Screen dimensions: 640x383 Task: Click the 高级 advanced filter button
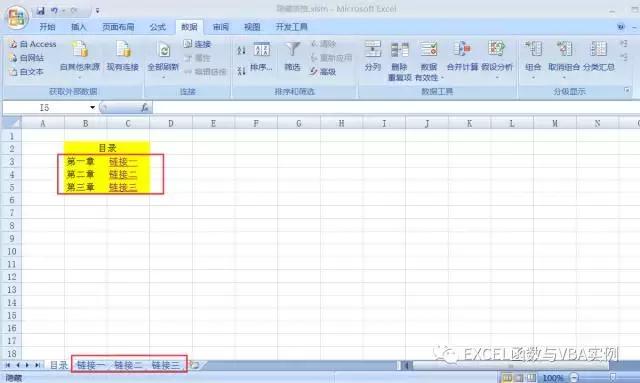(323, 72)
